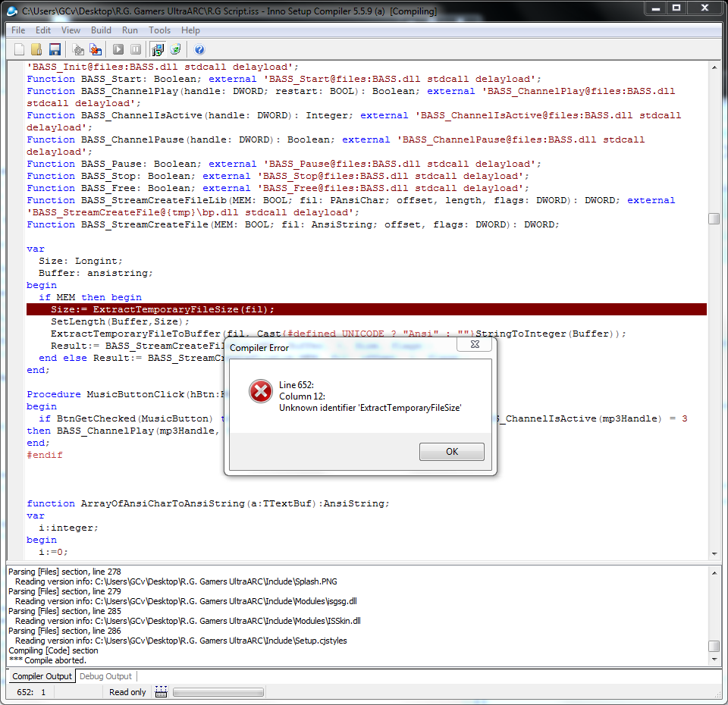Click the compile progress bar in status bar

coord(218,692)
